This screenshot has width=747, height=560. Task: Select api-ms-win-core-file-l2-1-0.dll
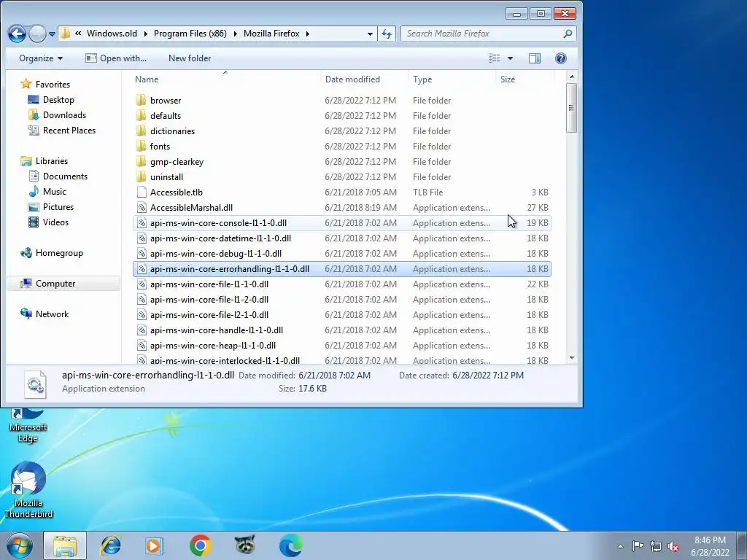[x=341, y=315]
